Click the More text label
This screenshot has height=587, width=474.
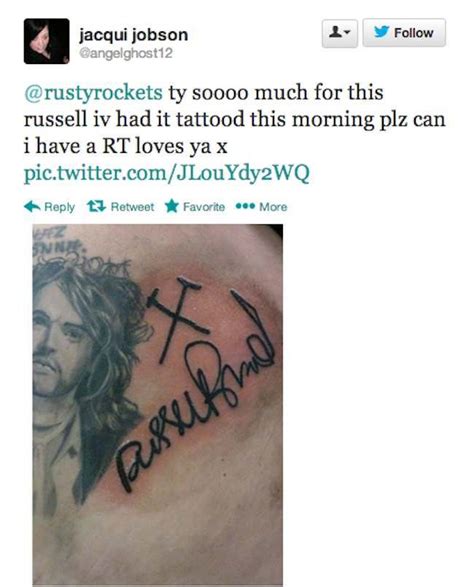(x=273, y=207)
